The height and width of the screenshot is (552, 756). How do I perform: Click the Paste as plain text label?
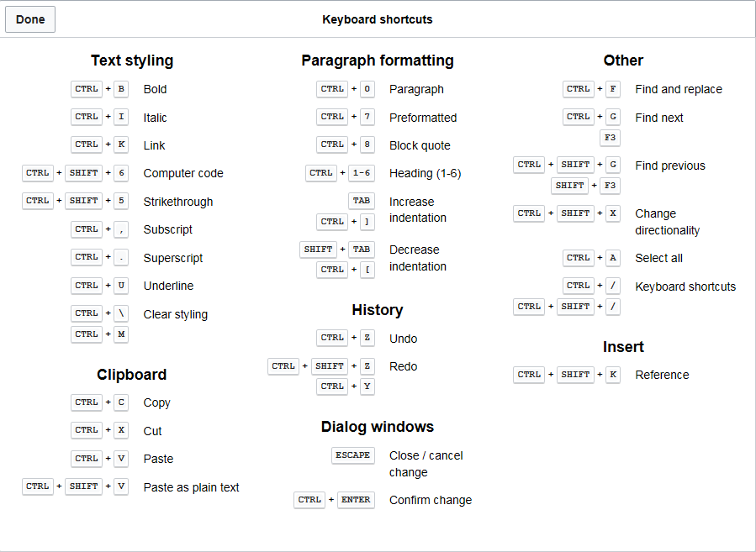click(x=191, y=487)
